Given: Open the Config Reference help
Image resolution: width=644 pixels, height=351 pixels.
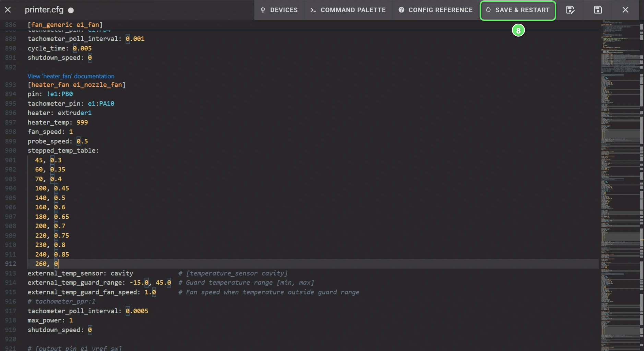Looking at the screenshot, I should click(x=436, y=10).
